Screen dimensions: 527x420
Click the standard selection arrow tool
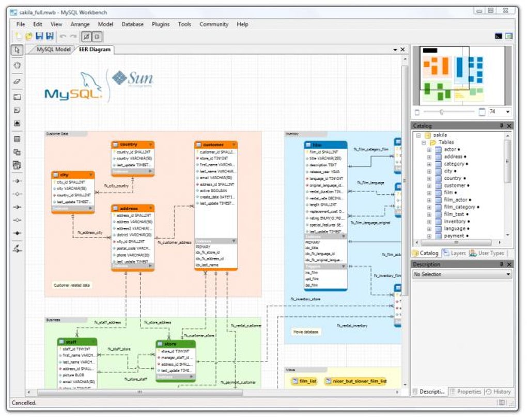tap(17, 49)
